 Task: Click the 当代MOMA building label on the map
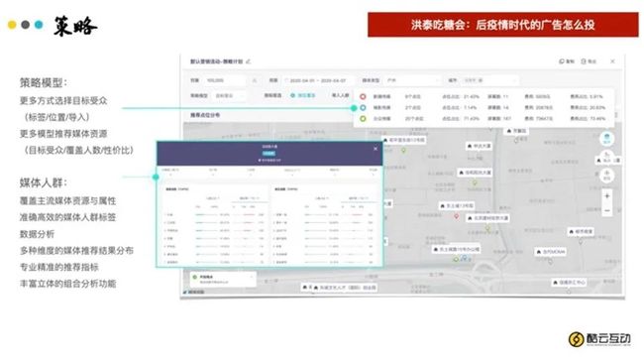point(551,252)
